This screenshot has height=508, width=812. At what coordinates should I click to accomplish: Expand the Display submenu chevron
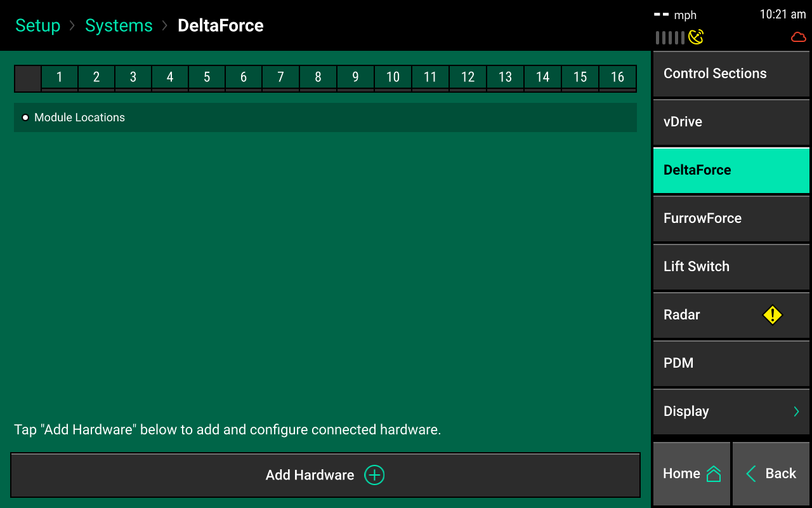(796, 411)
